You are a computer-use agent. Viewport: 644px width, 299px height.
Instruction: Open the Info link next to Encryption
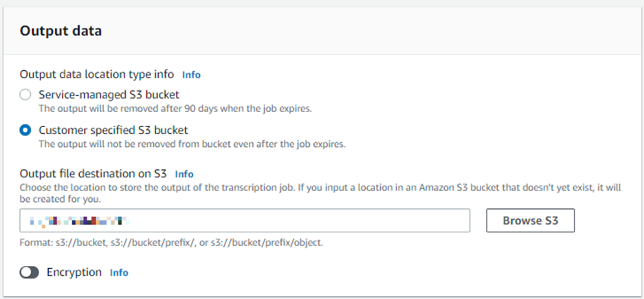tap(119, 273)
